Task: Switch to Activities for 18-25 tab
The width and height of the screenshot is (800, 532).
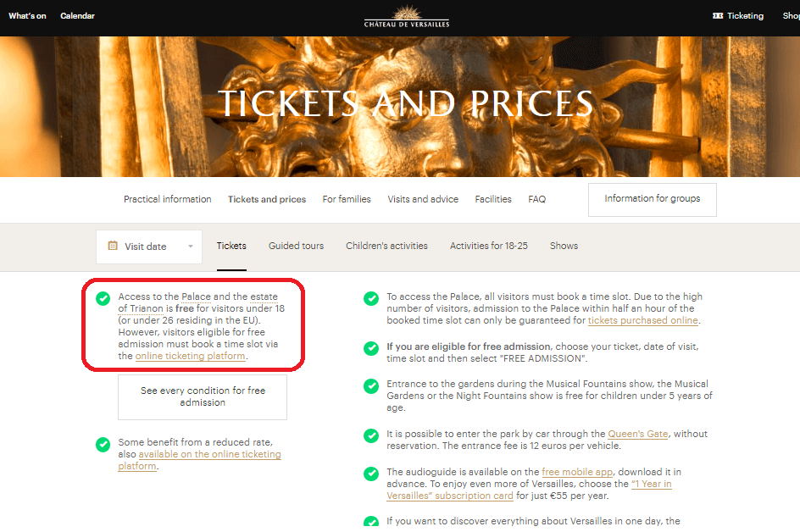Action: pos(489,246)
